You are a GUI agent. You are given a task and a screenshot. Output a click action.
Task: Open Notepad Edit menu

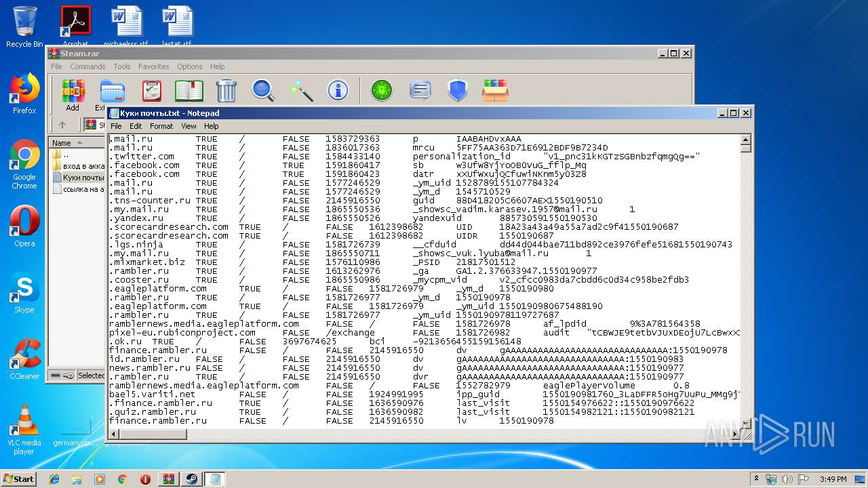pyautogui.click(x=136, y=126)
